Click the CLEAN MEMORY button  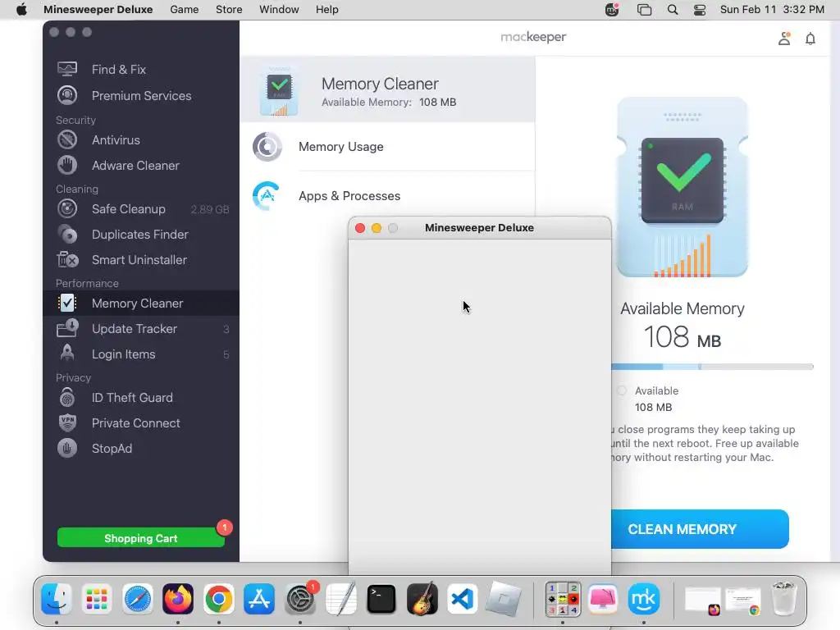700,529
